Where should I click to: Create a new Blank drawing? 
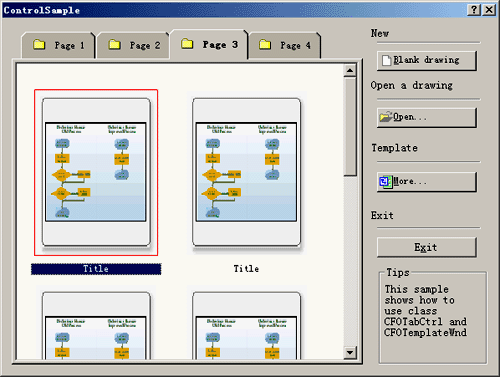click(427, 60)
